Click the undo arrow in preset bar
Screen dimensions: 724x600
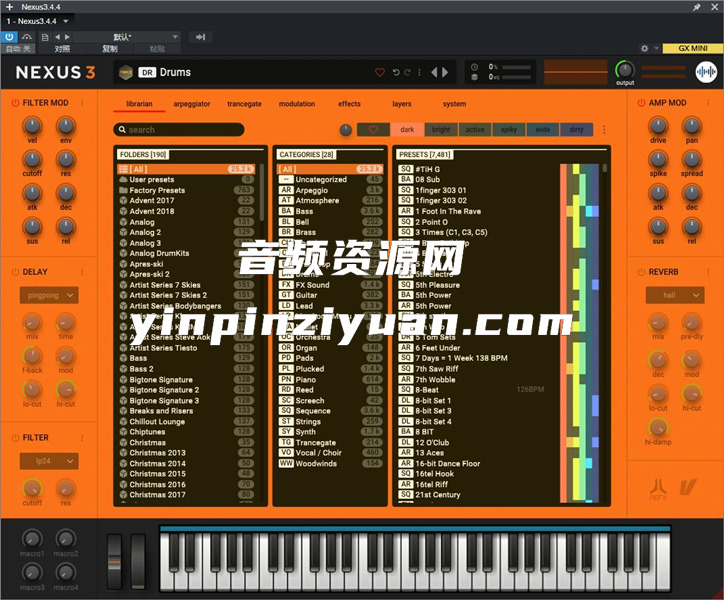point(396,73)
